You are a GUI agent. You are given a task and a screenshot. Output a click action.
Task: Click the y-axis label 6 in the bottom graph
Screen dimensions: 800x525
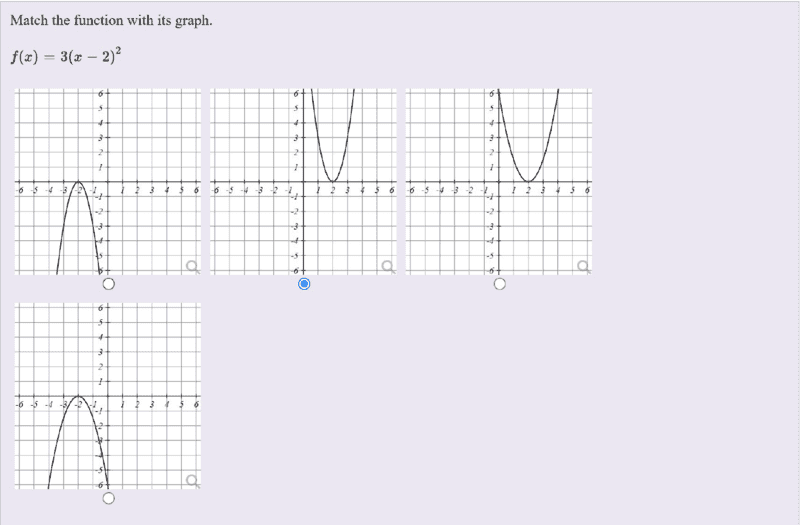(x=100, y=309)
